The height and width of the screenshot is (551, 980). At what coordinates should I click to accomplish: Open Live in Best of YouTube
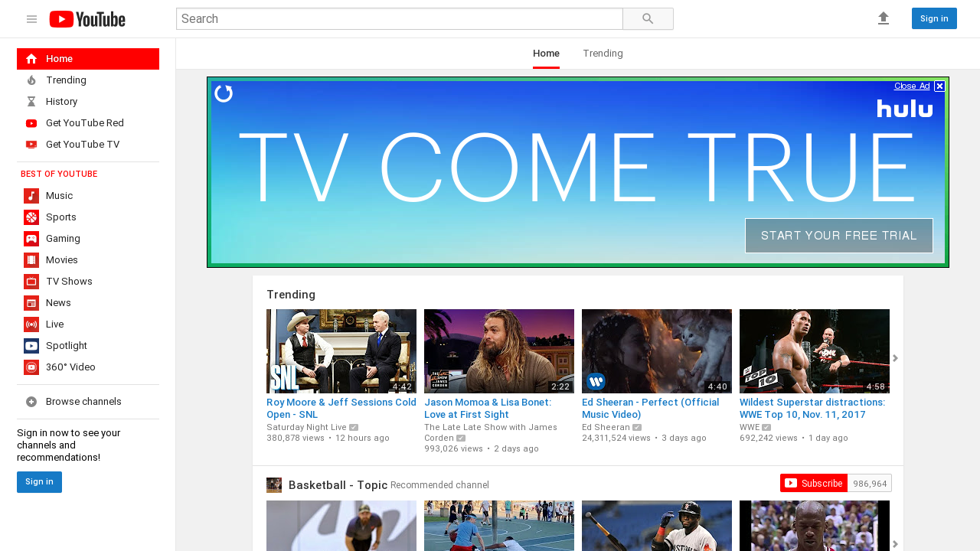[x=88, y=324]
